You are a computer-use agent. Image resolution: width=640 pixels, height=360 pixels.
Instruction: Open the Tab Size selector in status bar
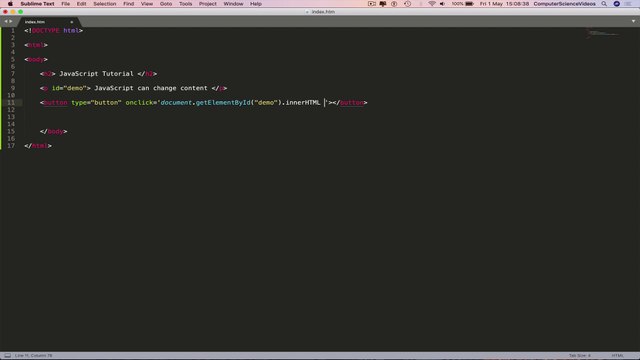[x=580, y=356]
